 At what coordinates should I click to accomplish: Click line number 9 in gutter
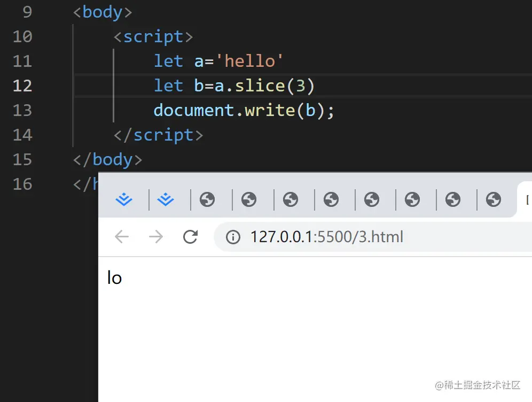point(27,12)
